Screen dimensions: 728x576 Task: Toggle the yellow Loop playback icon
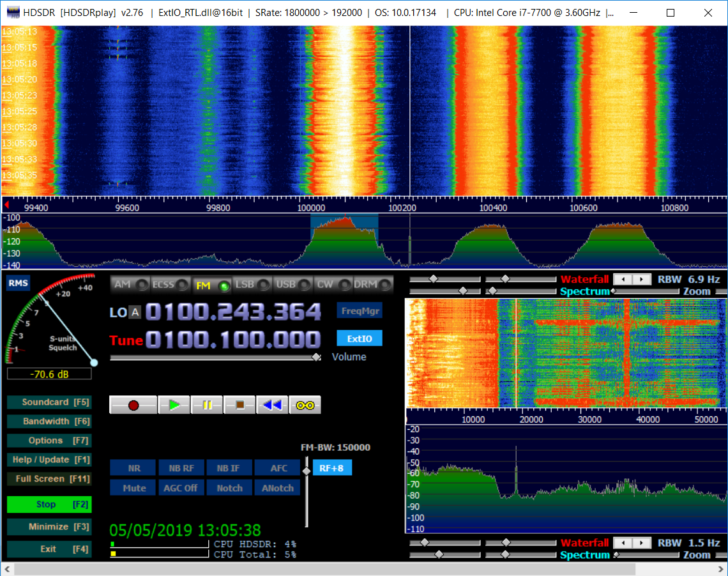305,405
